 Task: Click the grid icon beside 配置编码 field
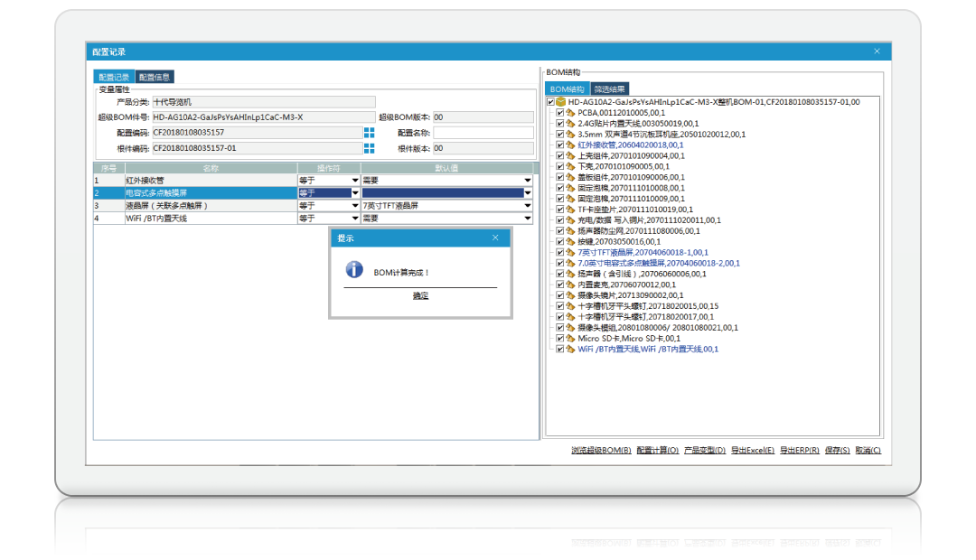[369, 133]
